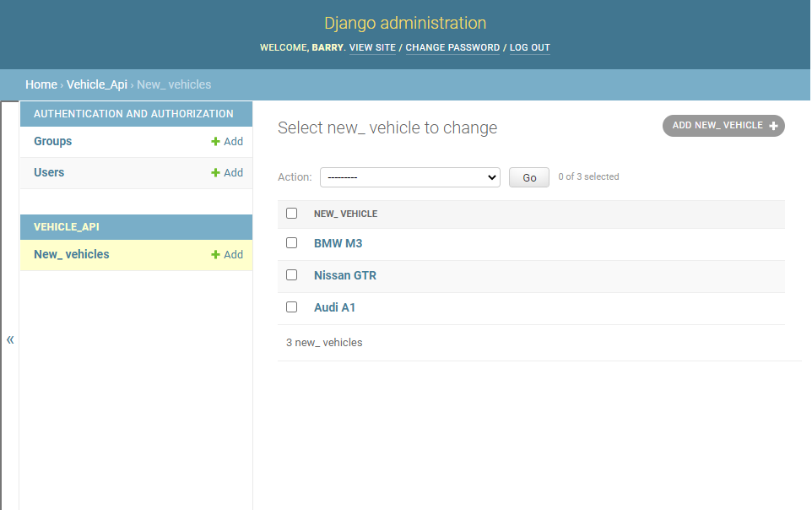
Task: Select New_ vehicles in the sidebar
Action: pos(72,254)
